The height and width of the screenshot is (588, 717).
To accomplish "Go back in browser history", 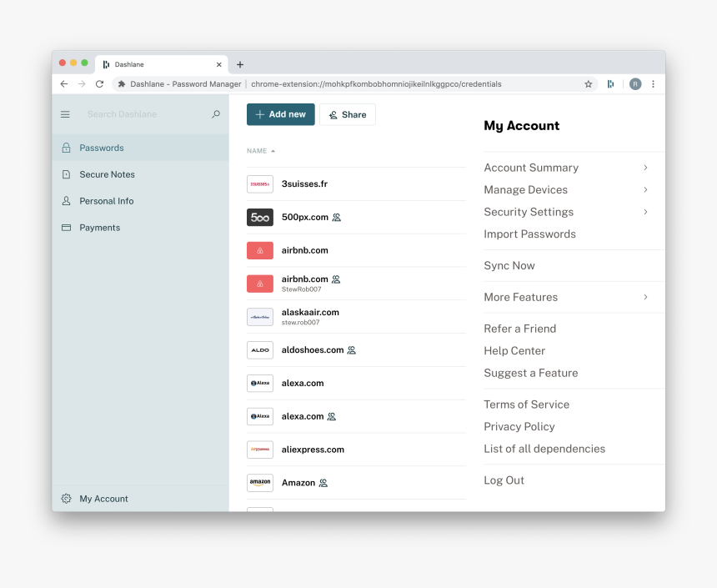I will pyautogui.click(x=64, y=83).
